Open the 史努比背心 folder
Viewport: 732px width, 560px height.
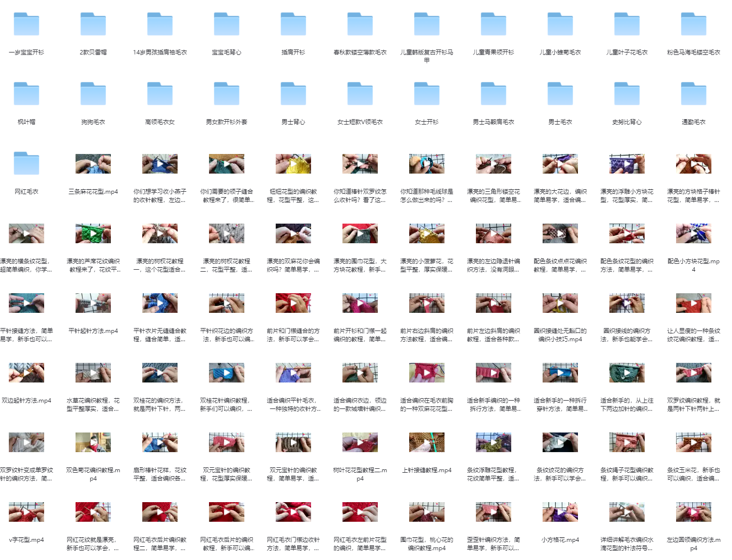coord(627,94)
